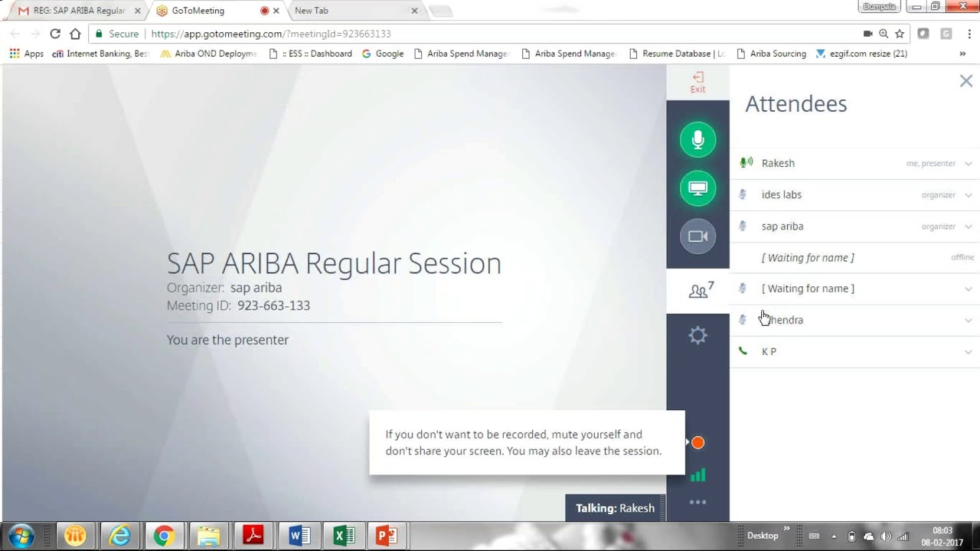Viewport: 980px width, 551px height.
Task: Expand sap ariba attendee options chevron
Action: [969, 227]
